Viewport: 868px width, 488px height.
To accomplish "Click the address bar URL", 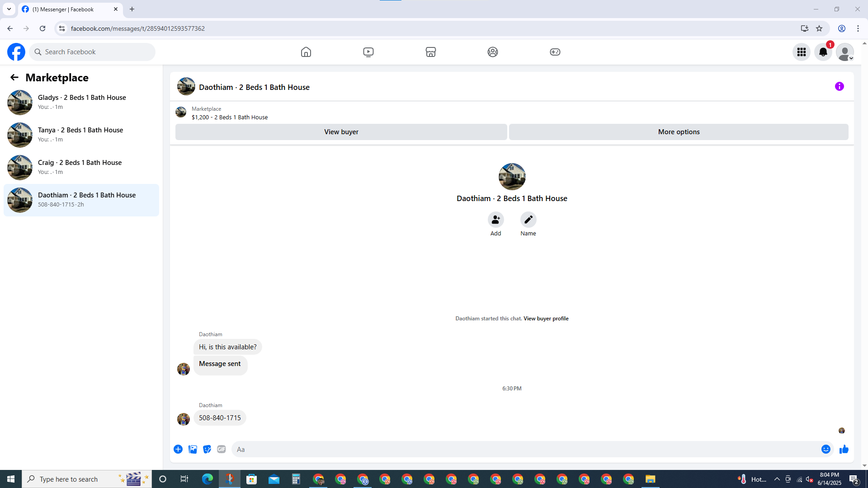I will [x=138, y=28].
